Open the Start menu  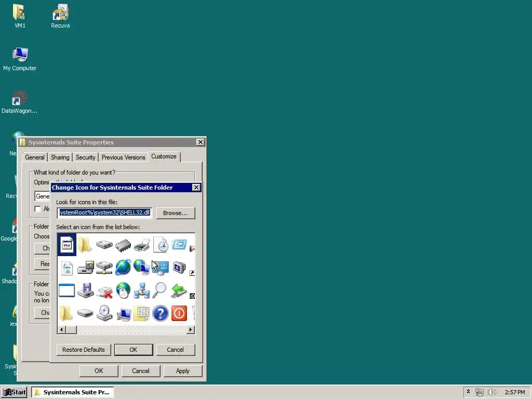[x=14, y=392]
